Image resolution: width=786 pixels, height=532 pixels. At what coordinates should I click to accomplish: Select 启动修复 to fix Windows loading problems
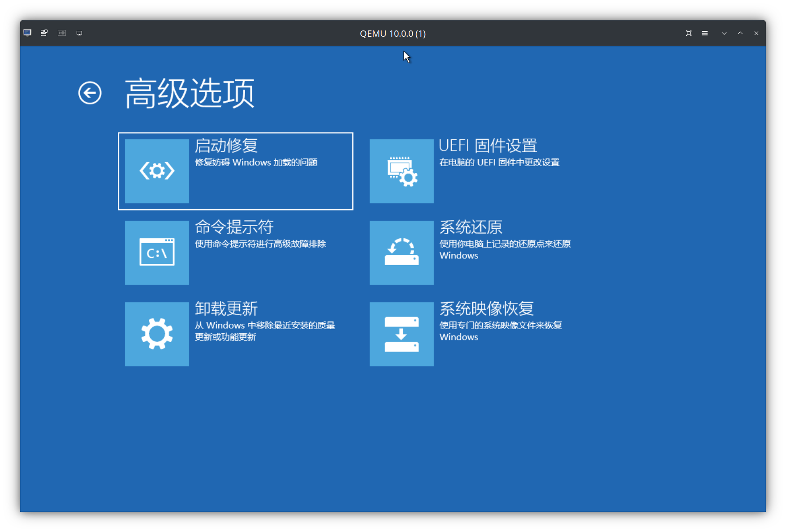tap(235, 171)
